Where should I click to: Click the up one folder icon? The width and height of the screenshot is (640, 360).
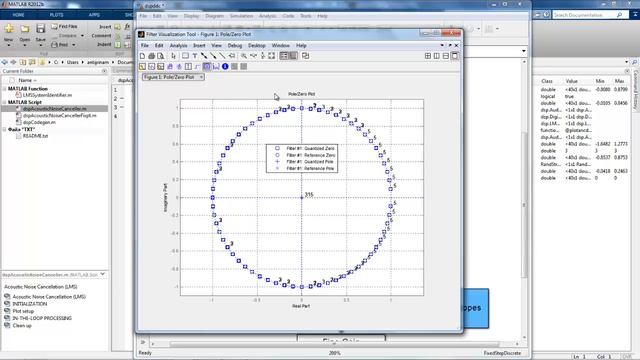[x=23, y=62]
